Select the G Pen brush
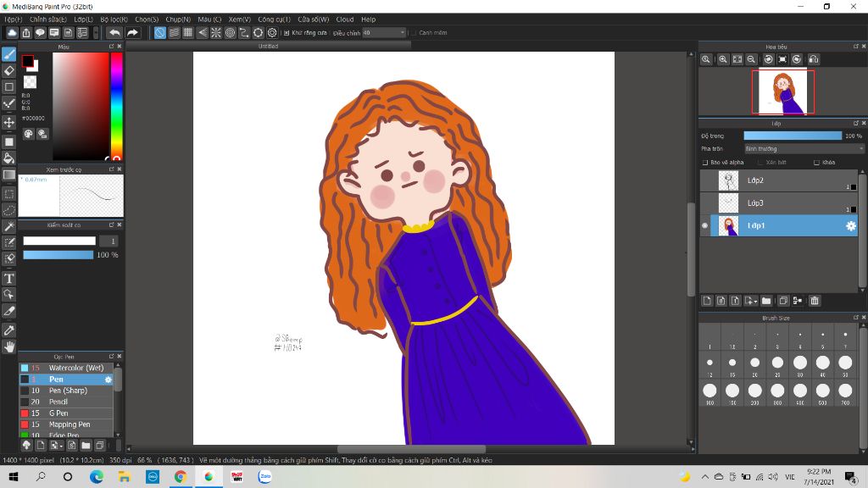868x488 pixels. tap(66, 413)
